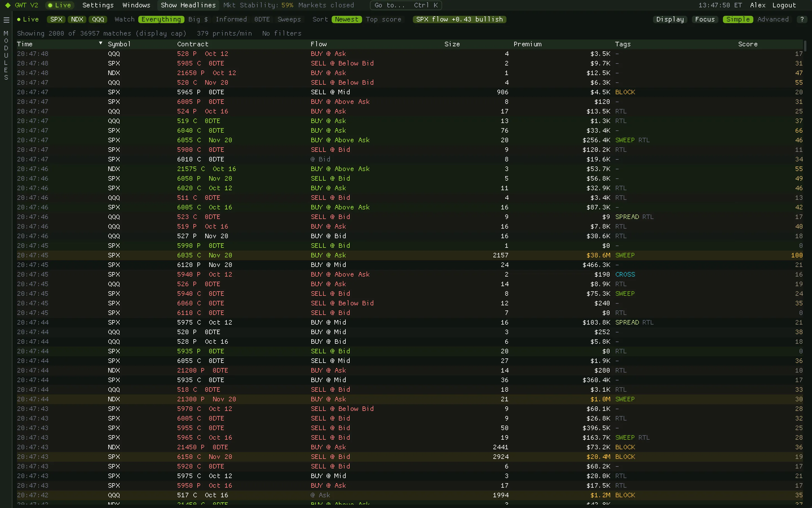
Task: Click the $1.0M NDX 21300 P premium
Action: (600, 399)
